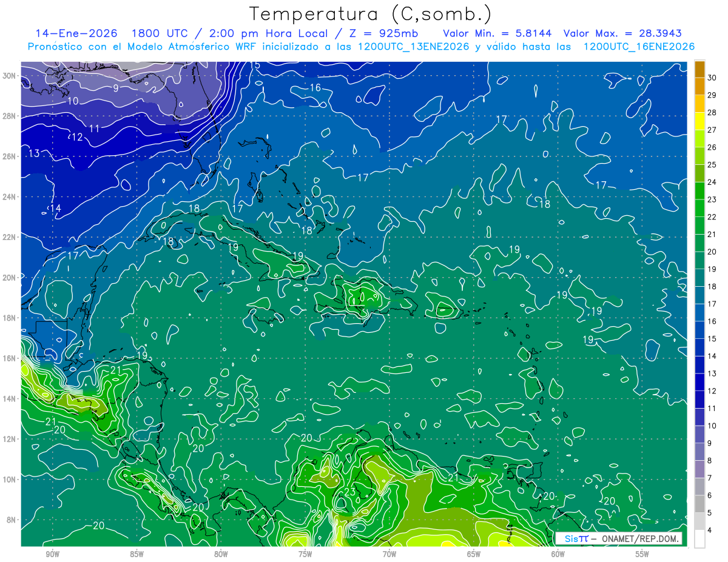728x562 pixels.
Task: Click the '30N' latitude label
Action: click(10, 76)
